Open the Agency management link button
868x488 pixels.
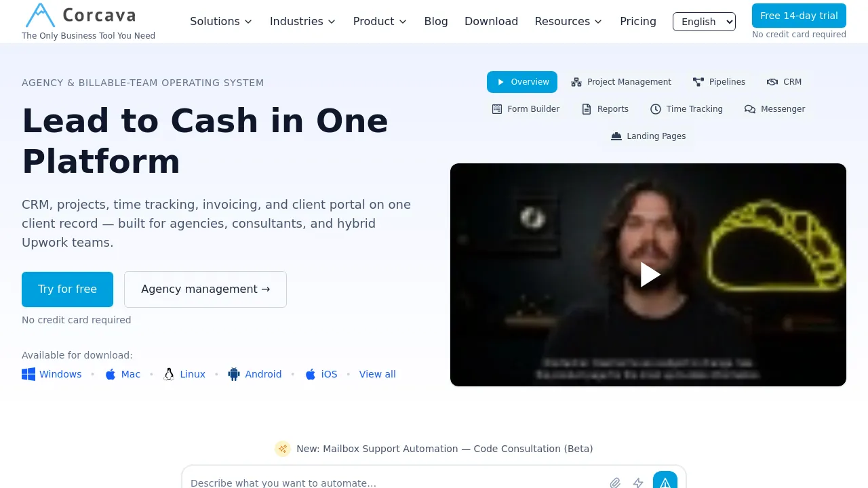point(205,289)
